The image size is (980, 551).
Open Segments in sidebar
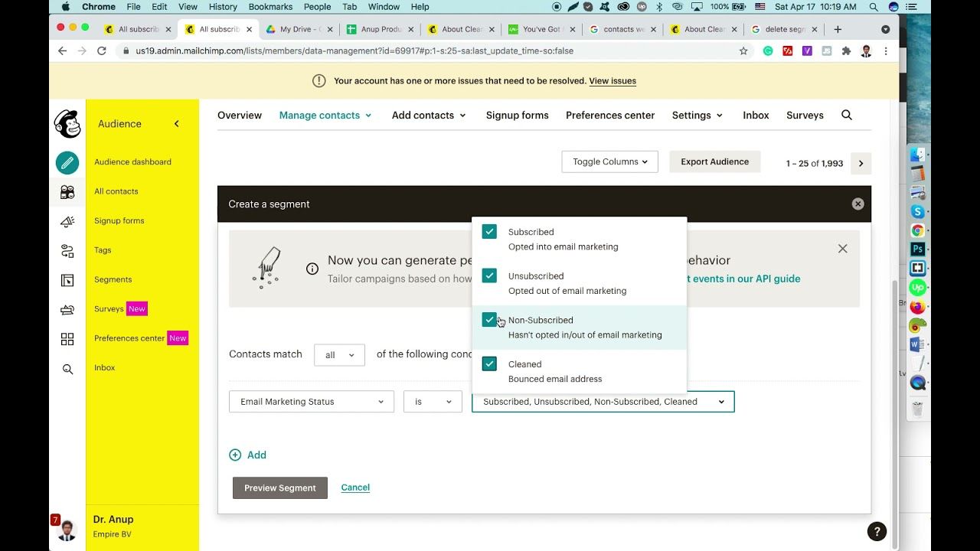113,279
